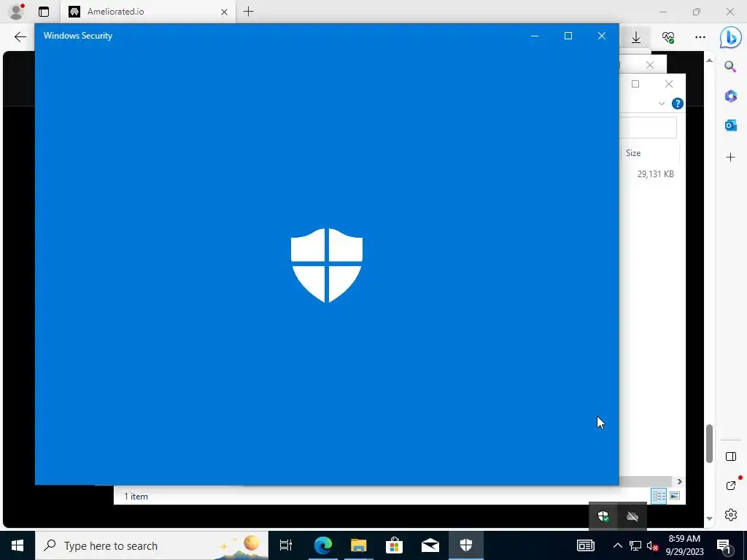This screenshot has width=747, height=560.
Task: Switch File Explorer to large icons view
Action: coord(675,496)
